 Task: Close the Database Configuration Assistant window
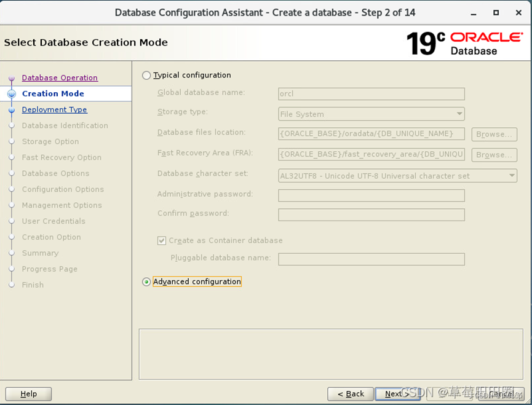coord(518,12)
